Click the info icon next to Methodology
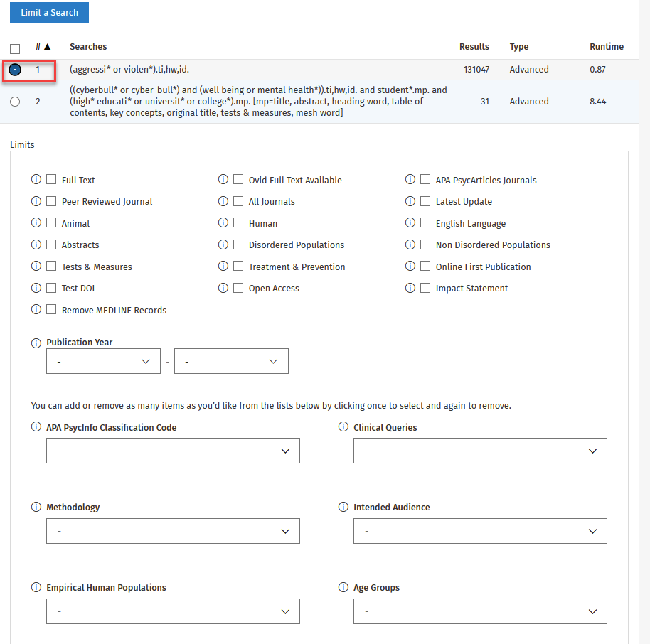The image size is (650, 644). click(x=36, y=508)
